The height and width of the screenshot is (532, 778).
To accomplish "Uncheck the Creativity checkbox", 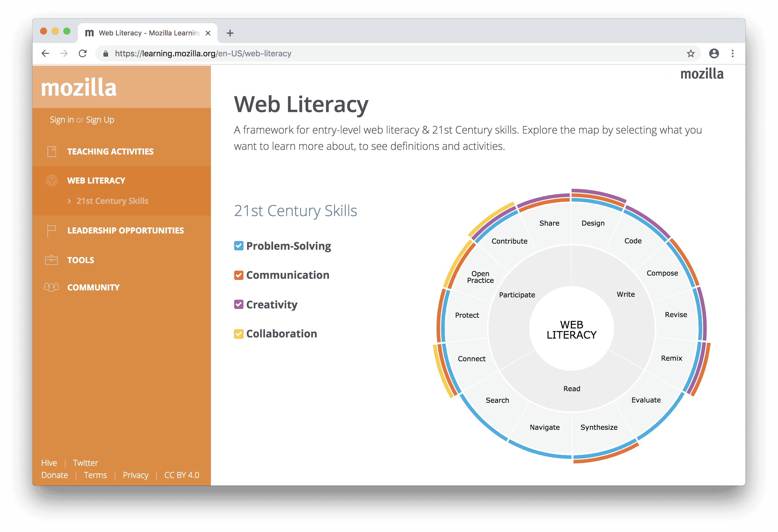I will tap(239, 305).
